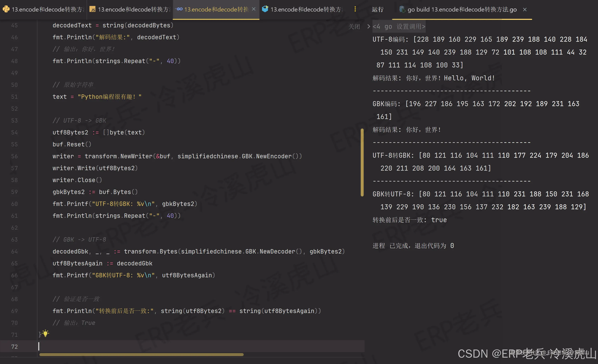Select the 运行 tool window tab

(x=377, y=10)
